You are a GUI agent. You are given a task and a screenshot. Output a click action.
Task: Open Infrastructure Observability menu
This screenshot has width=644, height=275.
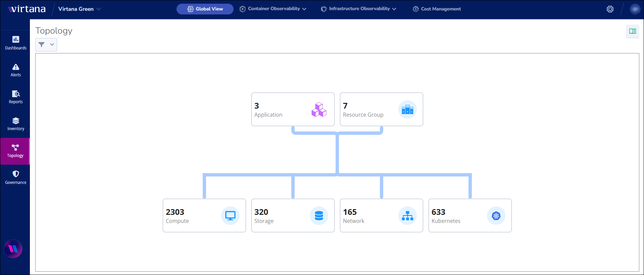point(358,9)
